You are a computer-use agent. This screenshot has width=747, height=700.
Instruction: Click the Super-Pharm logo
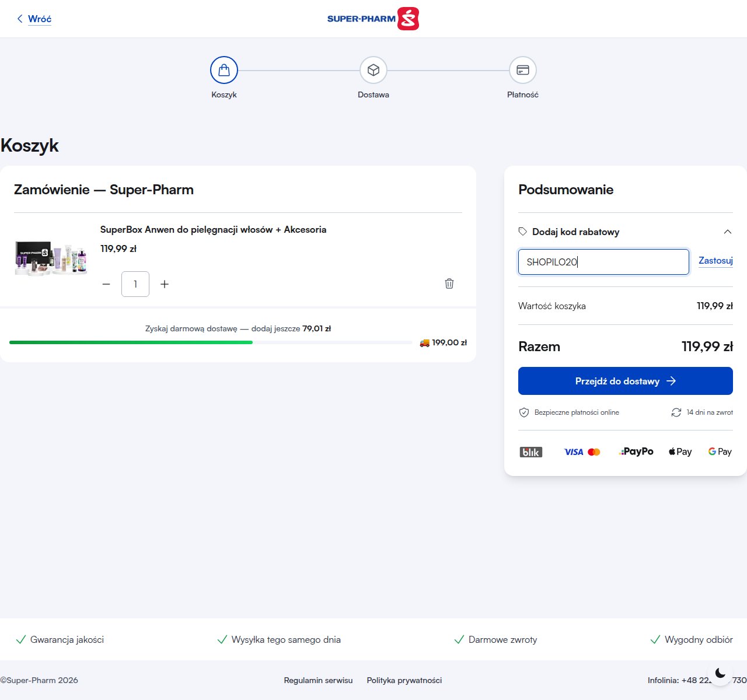tap(373, 19)
